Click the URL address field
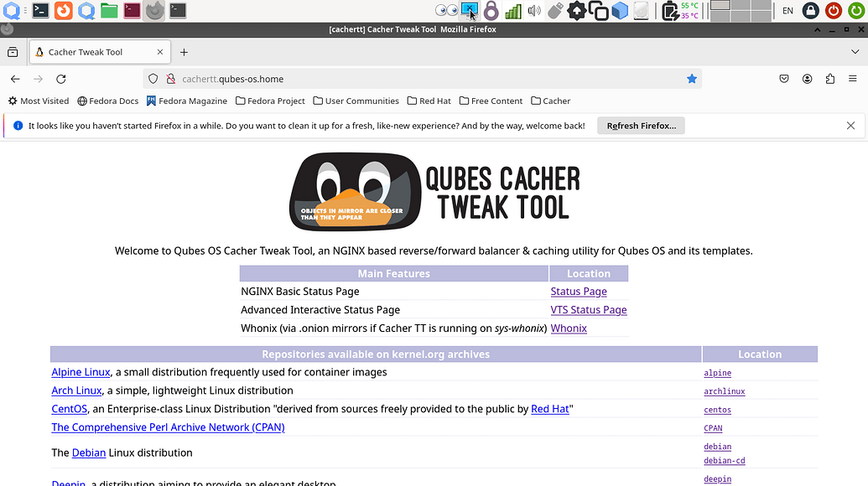 pos(423,79)
